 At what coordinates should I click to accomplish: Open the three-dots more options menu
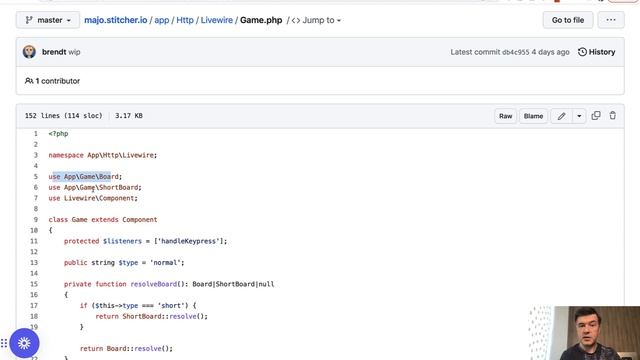pos(611,20)
